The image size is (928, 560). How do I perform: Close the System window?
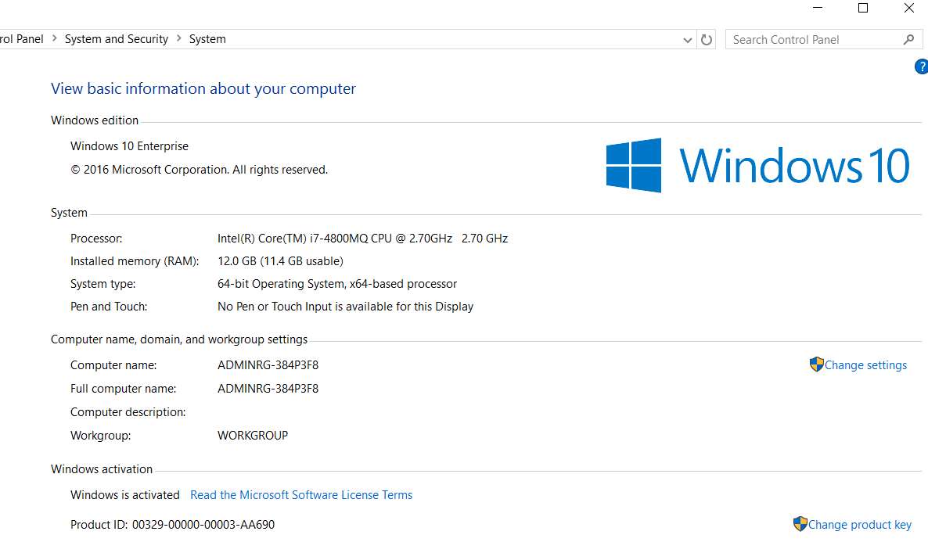click(908, 8)
